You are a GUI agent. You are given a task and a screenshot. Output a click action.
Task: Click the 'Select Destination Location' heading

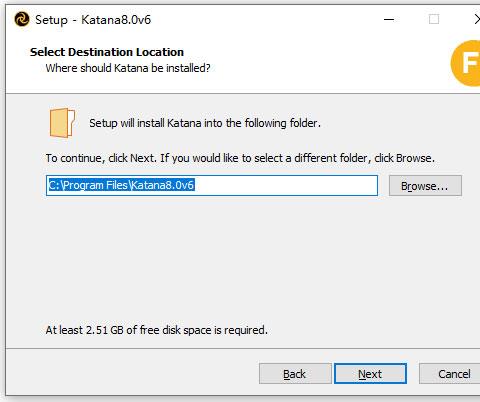point(107,52)
